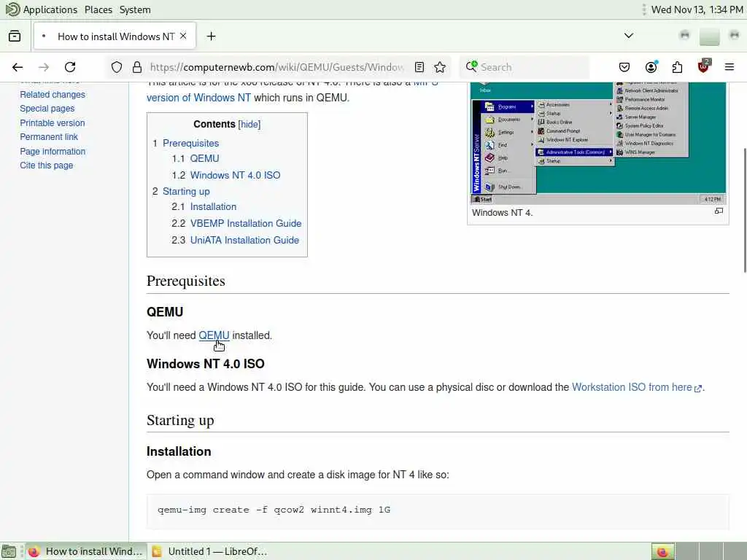Screen dimensions: 747x560
Task: Click the Installation subsection heading
Action: click(x=179, y=451)
